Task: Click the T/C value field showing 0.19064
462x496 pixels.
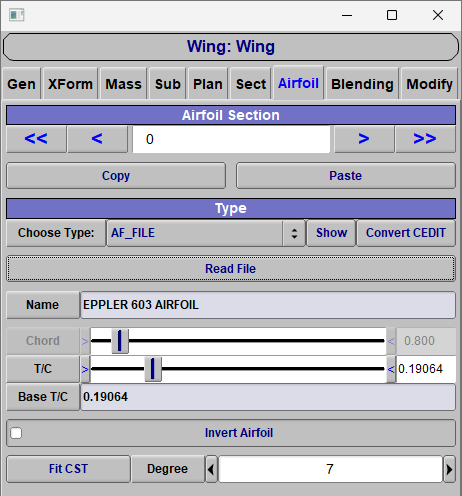Action: [426, 369]
